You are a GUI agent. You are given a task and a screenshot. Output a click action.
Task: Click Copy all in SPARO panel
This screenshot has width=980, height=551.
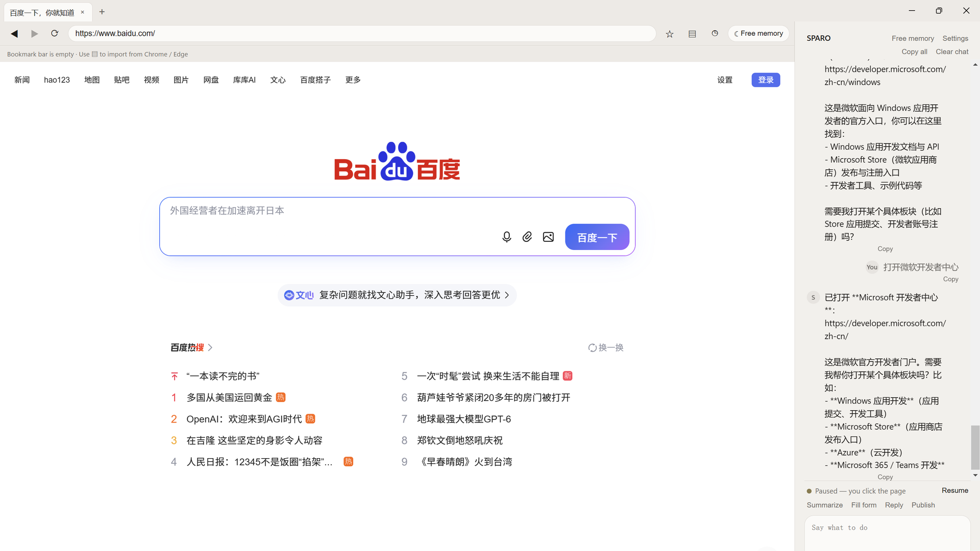pyautogui.click(x=914, y=52)
